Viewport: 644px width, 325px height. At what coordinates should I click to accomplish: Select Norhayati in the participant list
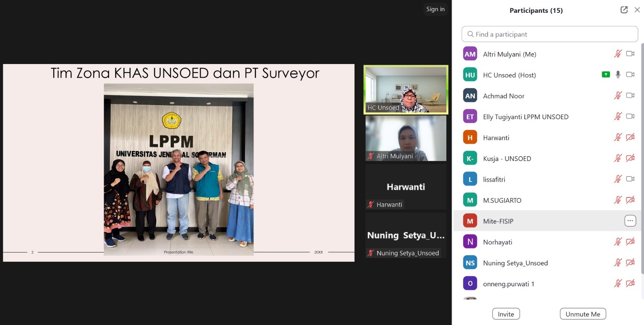498,242
